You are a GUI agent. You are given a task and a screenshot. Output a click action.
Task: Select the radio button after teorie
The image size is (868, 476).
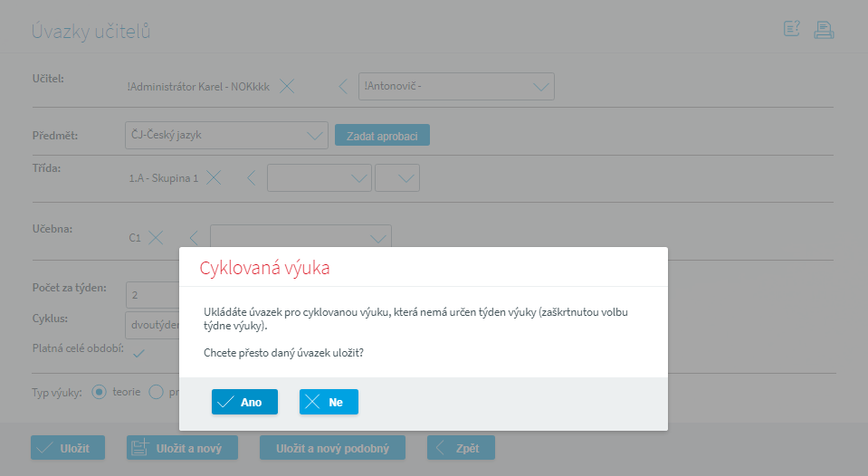156,393
